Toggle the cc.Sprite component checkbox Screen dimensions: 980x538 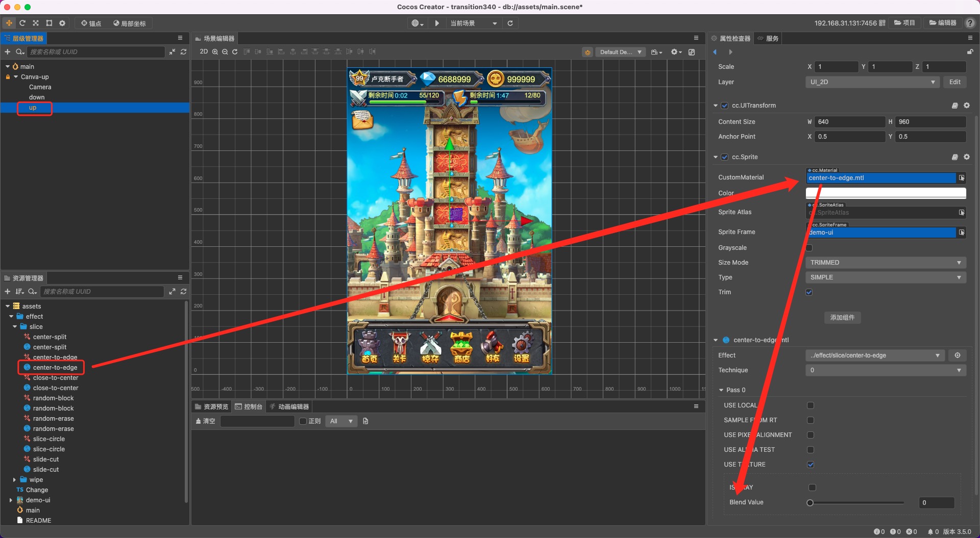724,157
